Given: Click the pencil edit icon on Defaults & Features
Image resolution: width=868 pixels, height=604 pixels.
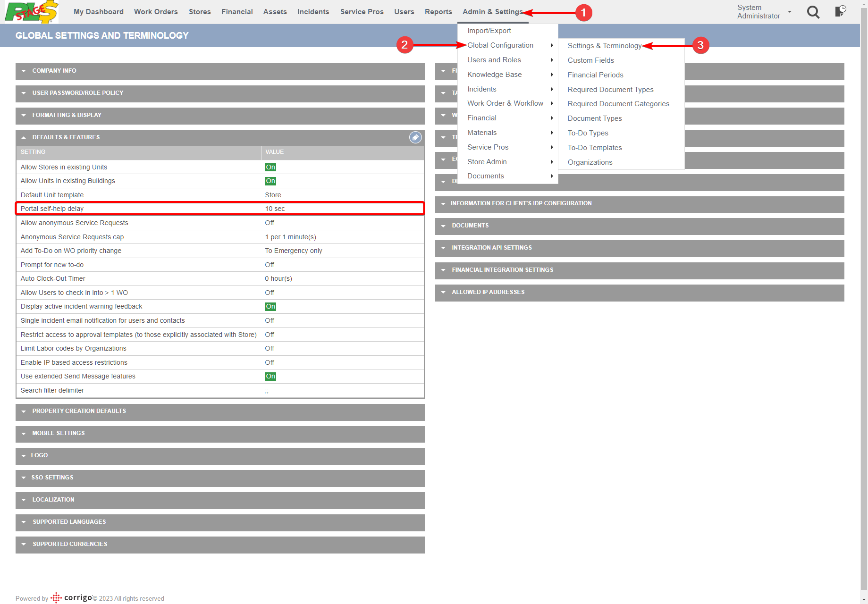Looking at the screenshot, I should pyautogui.click(x=415, y=137).
